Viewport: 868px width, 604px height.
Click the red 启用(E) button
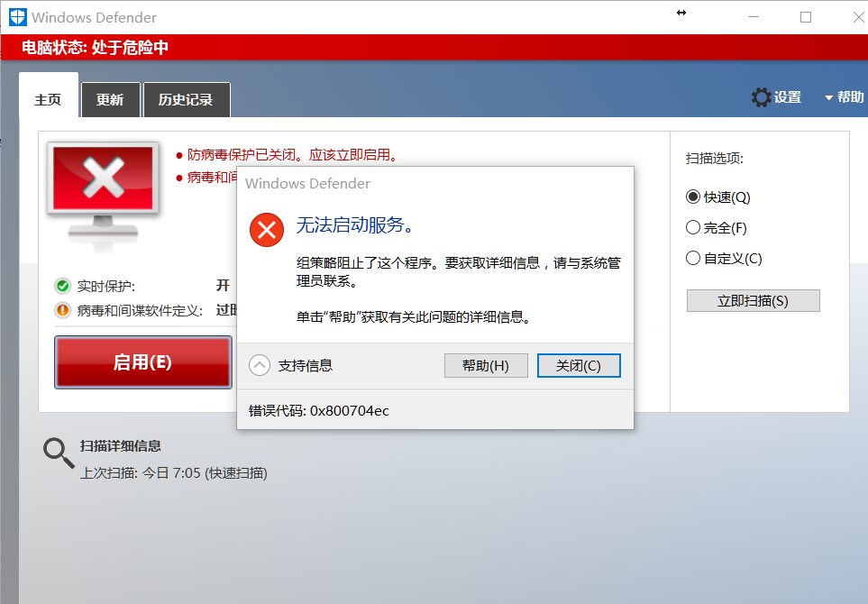142,362
